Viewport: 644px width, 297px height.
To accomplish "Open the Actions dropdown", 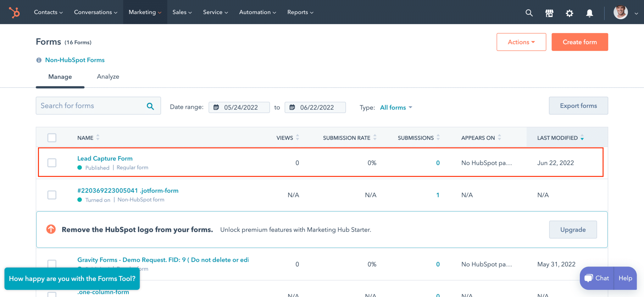I will click(521, 42).
